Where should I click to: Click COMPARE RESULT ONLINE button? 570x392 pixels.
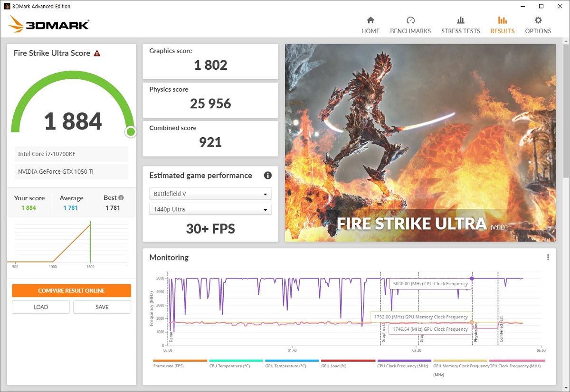[71, 290]
